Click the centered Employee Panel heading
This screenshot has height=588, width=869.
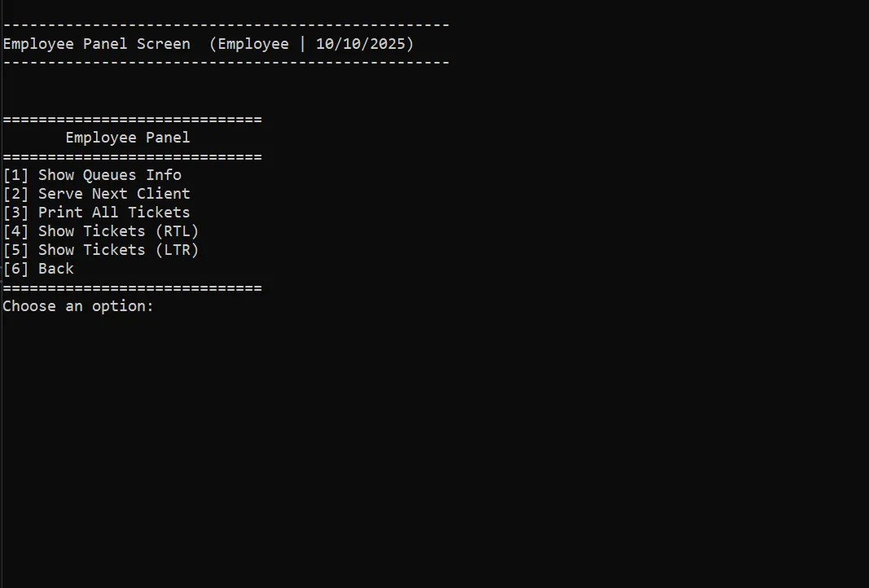tap(128, 138)
